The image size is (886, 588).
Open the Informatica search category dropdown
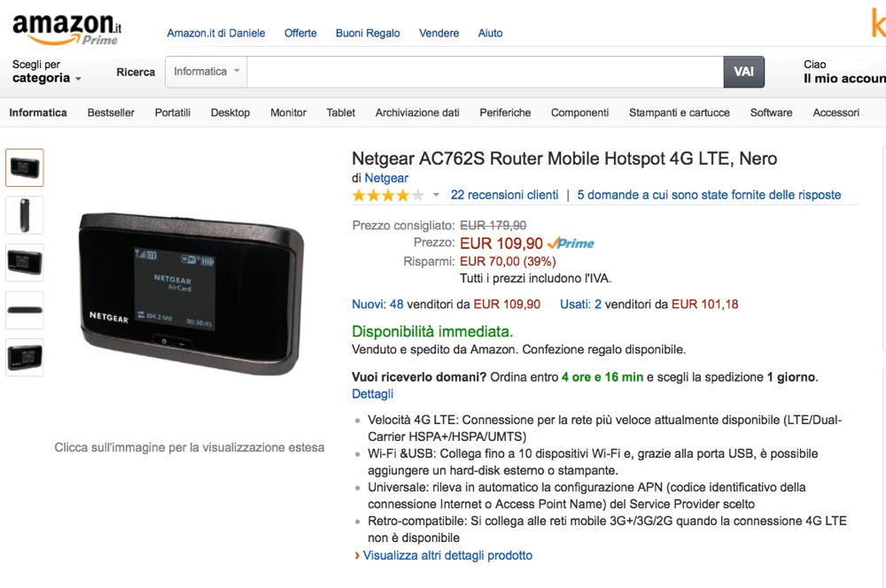click(x=206, y=72)
